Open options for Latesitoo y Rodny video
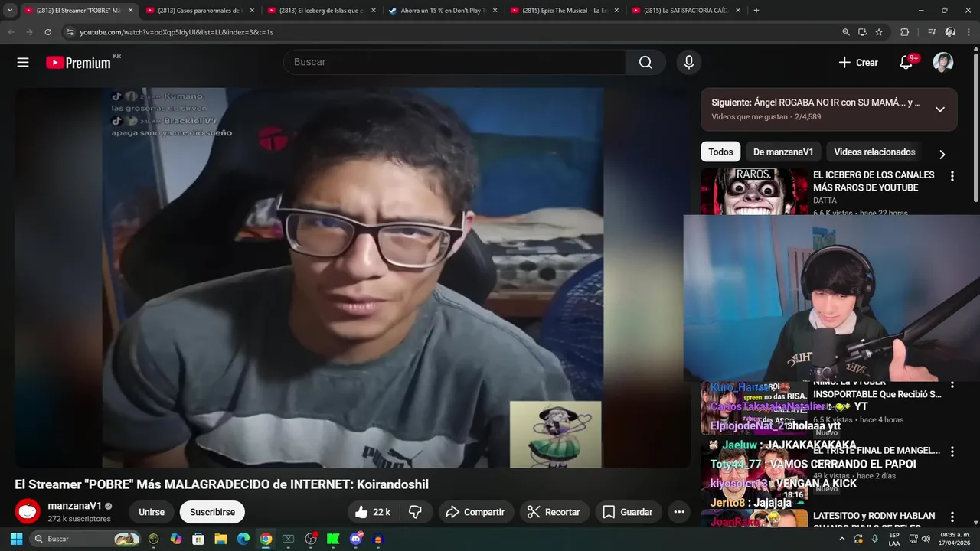 [x=952, y=517]
